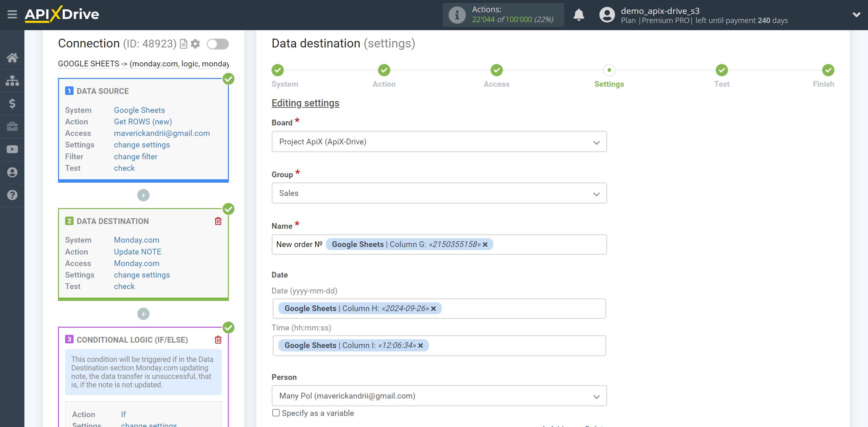
Task: Open the hamburger menu
Action: point(12,15)
